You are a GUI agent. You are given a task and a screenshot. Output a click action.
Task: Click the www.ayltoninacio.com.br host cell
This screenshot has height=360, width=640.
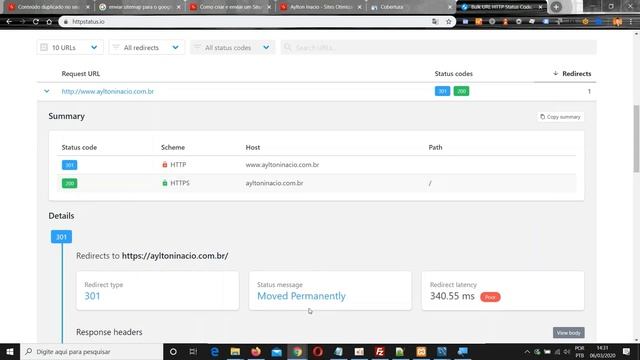tap(282, 165)
